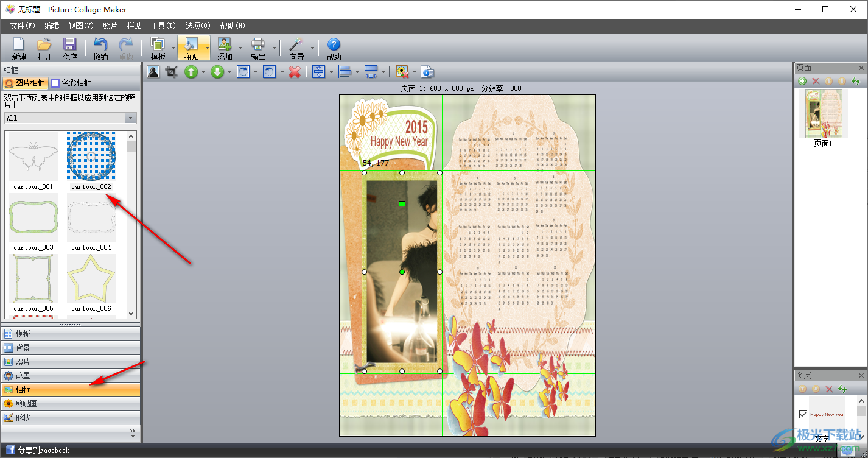Open the Wizard (向导) wand icon
This screenshot has width=868, height=458.
[296, 44]
